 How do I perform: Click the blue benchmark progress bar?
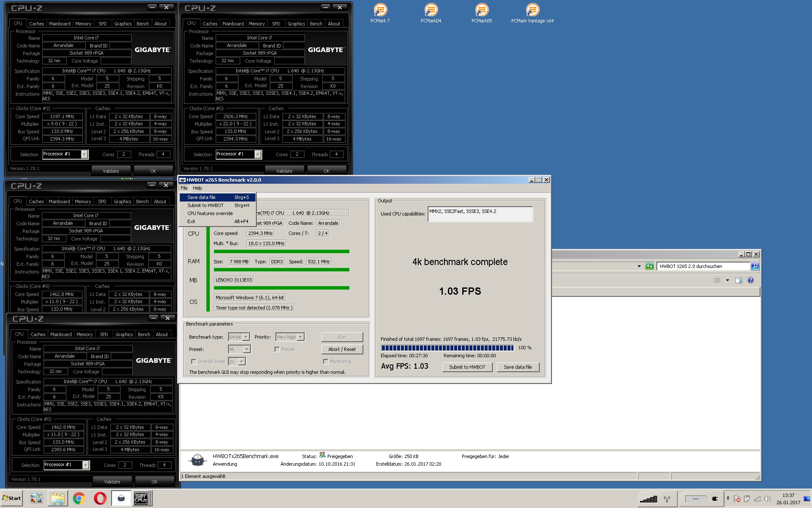point(447,348)
